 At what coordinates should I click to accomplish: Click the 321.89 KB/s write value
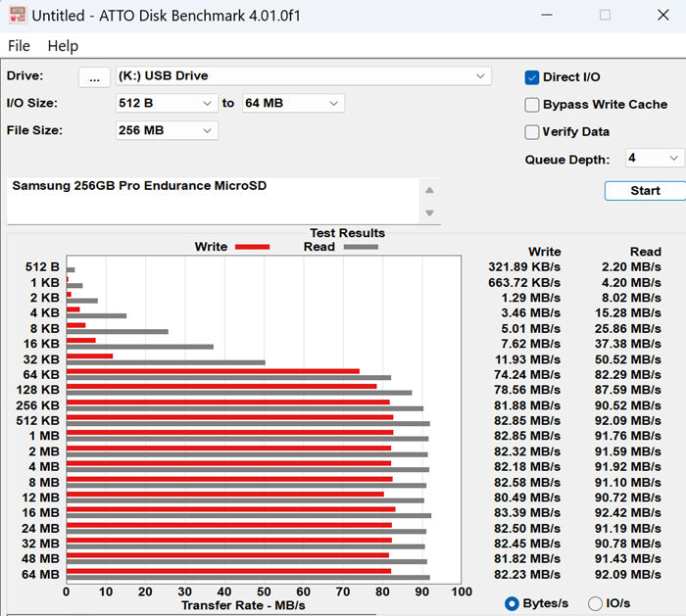[x=524, y=266]
